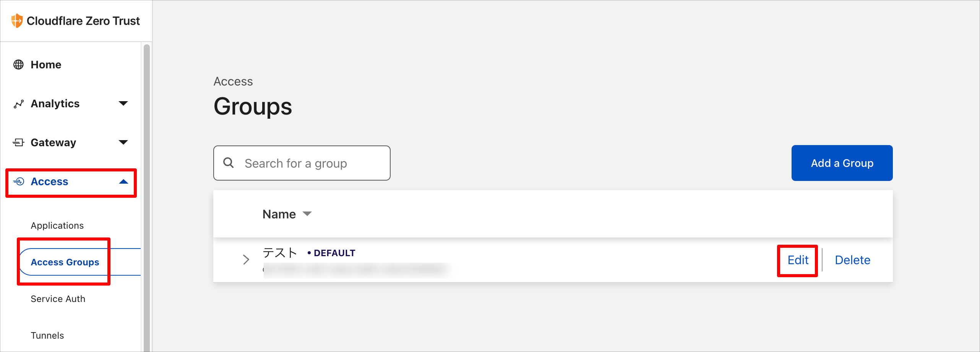Expand the Gateway menu arrow
This screenshot has height=352, width=980.
coord(123,142)
